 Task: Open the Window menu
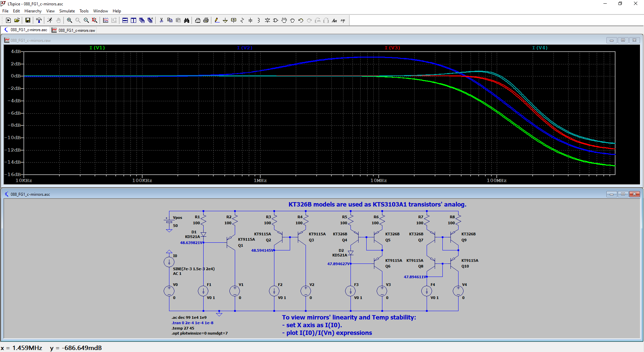(x=101, y=11)
